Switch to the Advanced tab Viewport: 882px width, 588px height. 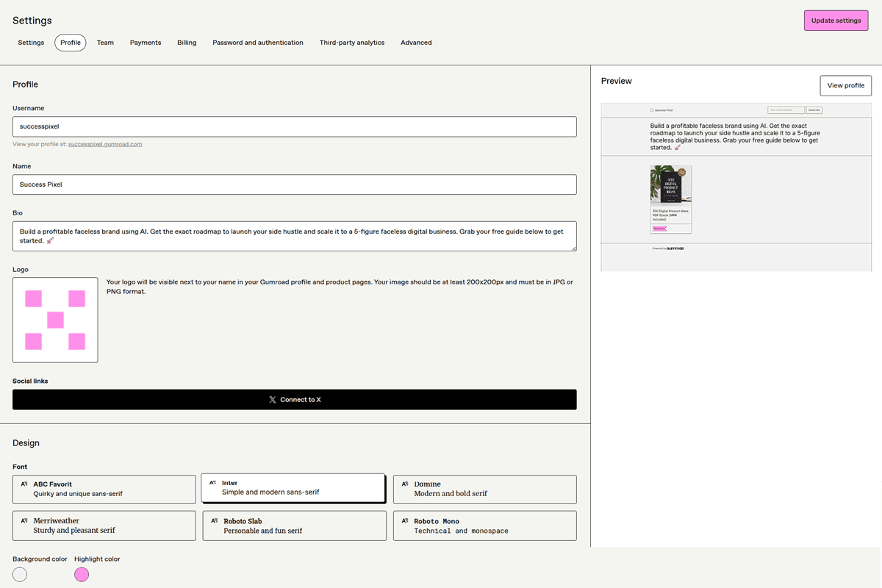[416, 43]
